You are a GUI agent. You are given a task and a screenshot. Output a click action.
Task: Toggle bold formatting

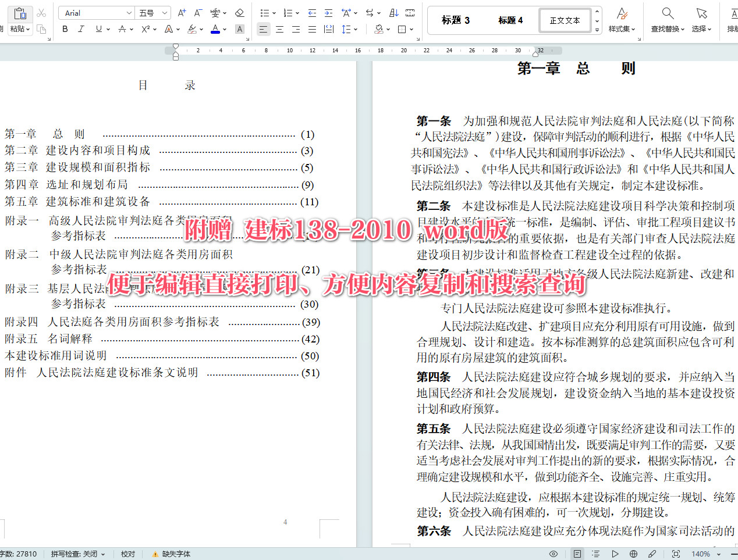tap(65, 28)
